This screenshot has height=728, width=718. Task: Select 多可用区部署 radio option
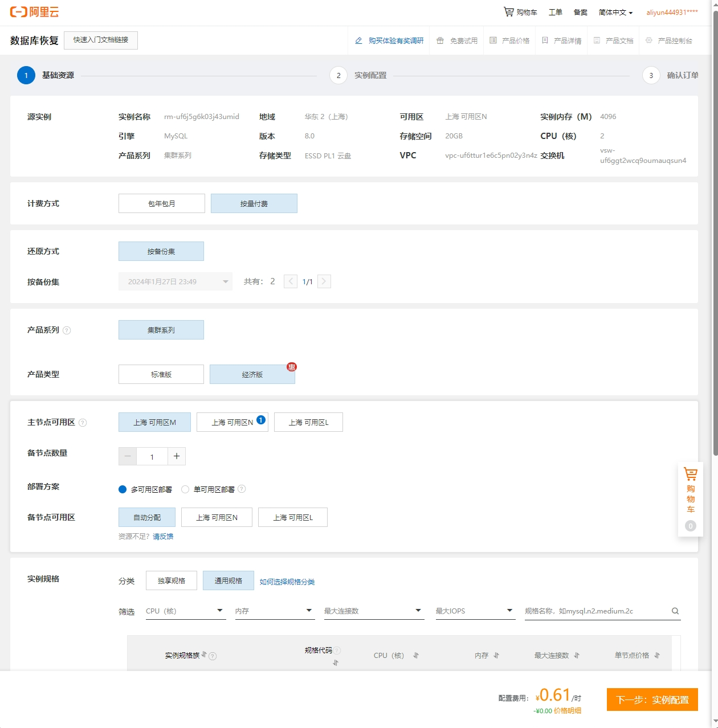tap(123, 489)
